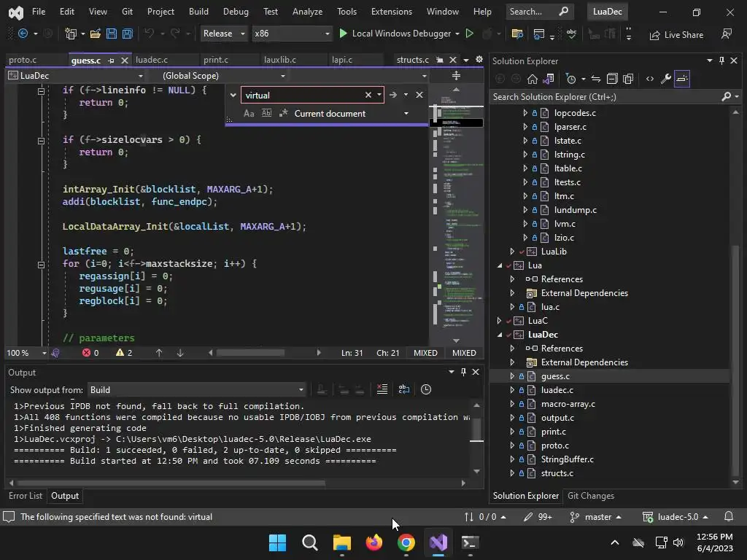Toggle output timestamps clock icon
The height and width of the screenshot is (560, 747).
click(426, 389)
